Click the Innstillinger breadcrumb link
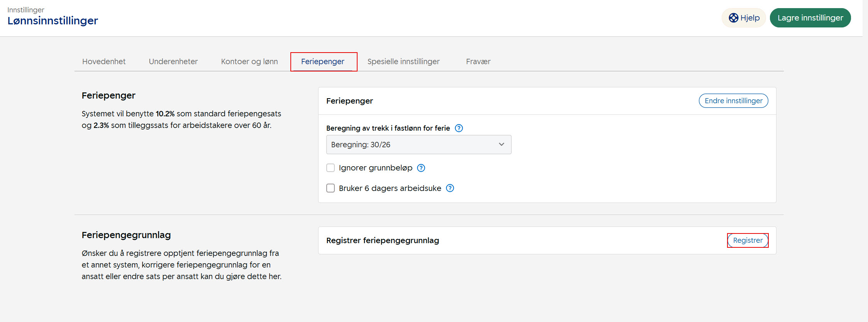This screenshot has width=868, height=322. click(26, 10)
